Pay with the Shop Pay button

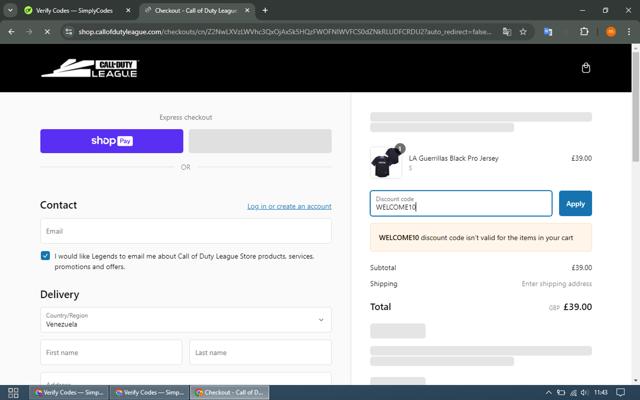111,141
